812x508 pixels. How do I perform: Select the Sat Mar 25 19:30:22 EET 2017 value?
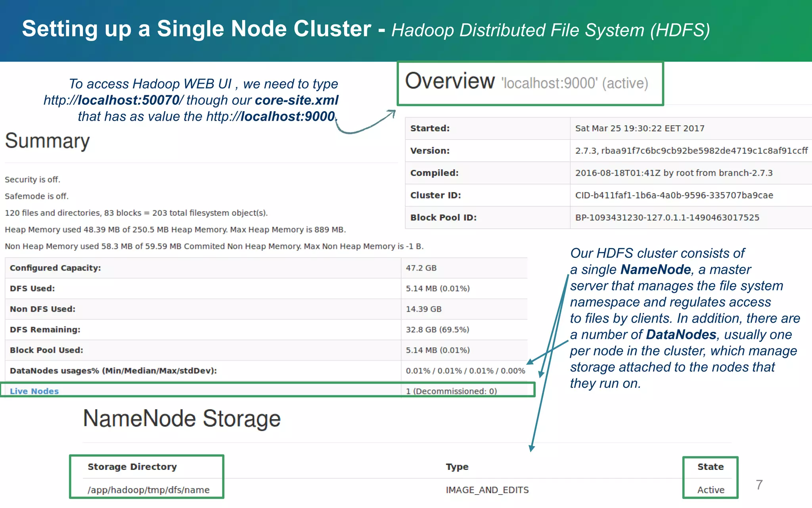click(x=640, y=128)
